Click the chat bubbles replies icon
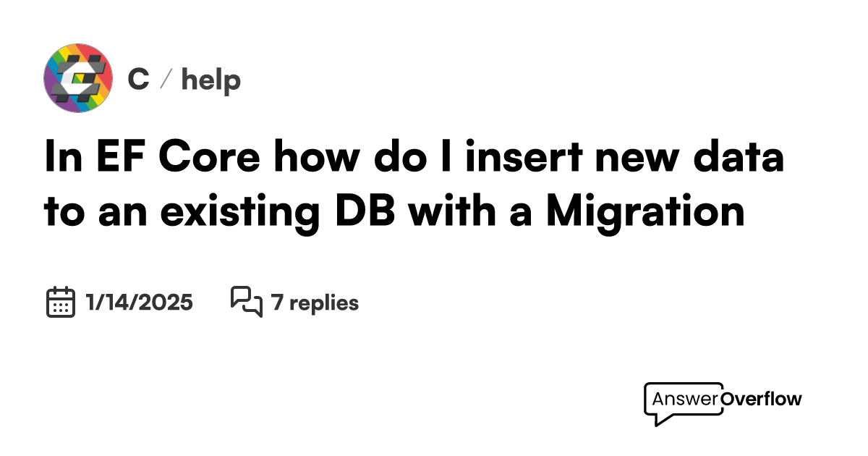The width and height of the screenshot is (868, 456). pos(246,302)
